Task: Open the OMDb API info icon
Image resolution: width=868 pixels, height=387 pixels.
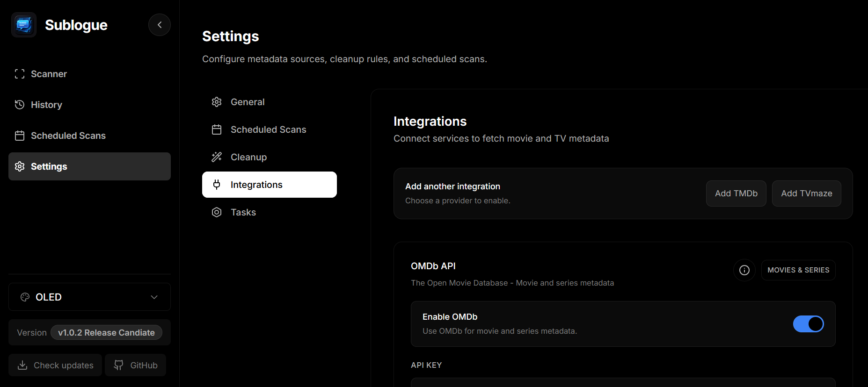Action: coord(744,270)
